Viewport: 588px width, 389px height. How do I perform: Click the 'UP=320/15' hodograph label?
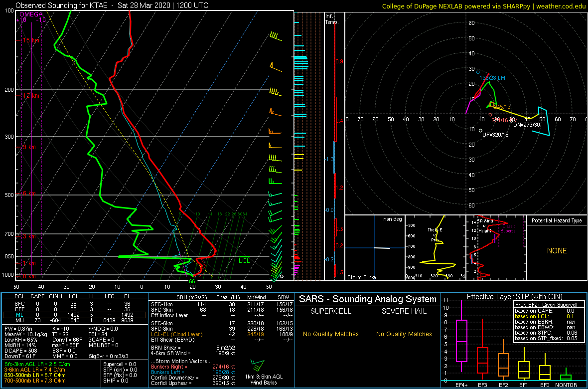(x=495, y=135)
